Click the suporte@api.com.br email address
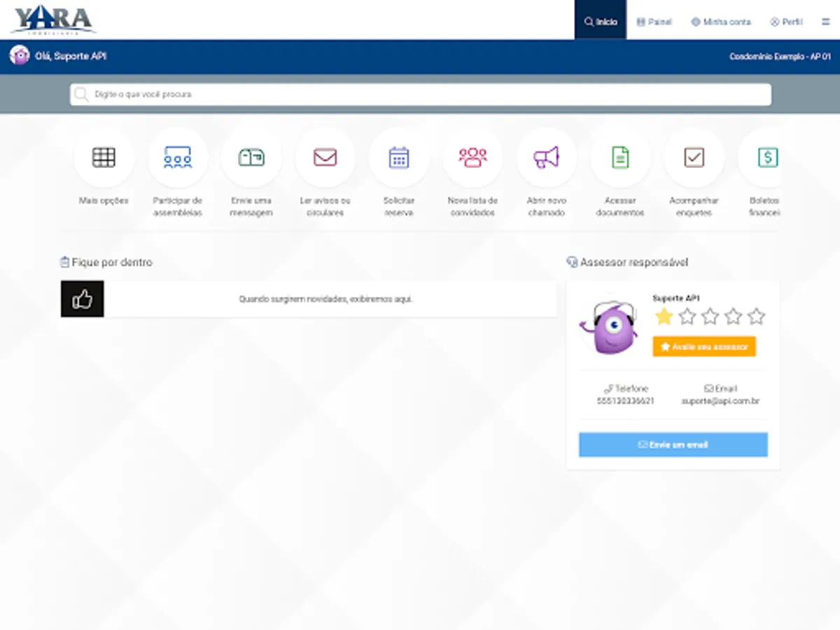Image resolution: width=840 pixels, height=630 pixels. 720,401
